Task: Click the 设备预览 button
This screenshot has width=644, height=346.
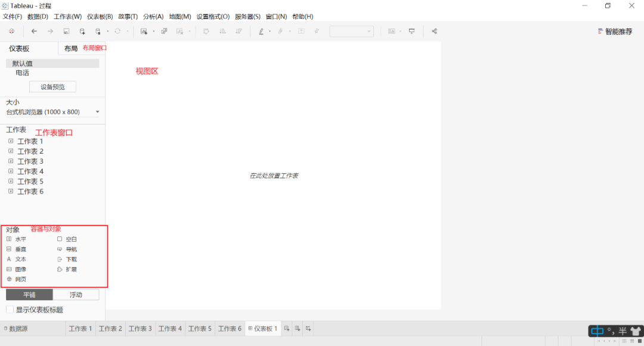Action: point(52,86)
